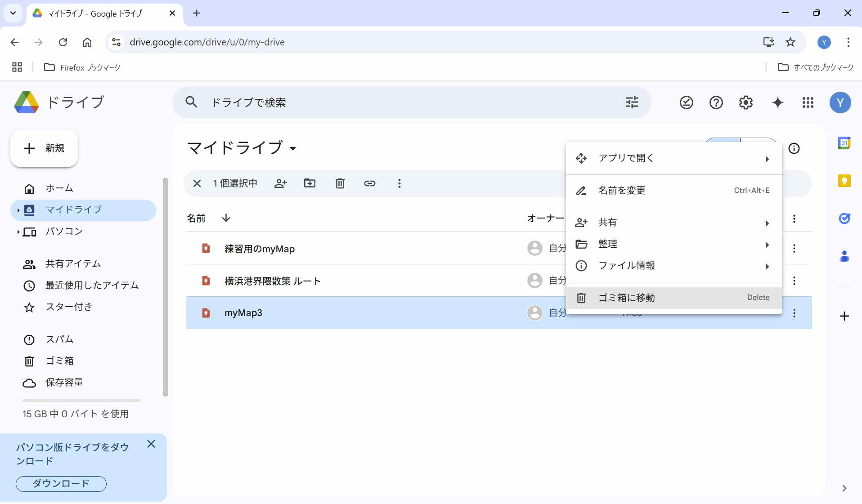Open the Google apps grid
Screen dimensions: 862x504
point(808,103)
